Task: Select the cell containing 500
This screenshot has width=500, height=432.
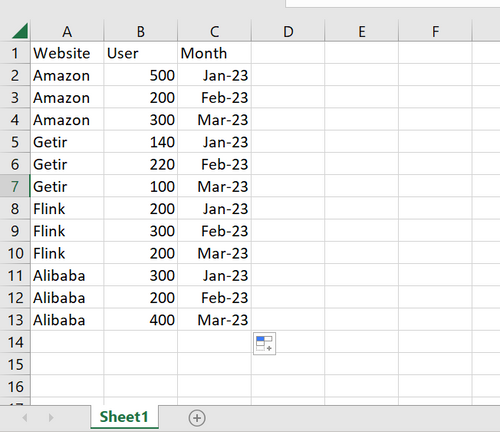Action: click(x=141, y=75)
